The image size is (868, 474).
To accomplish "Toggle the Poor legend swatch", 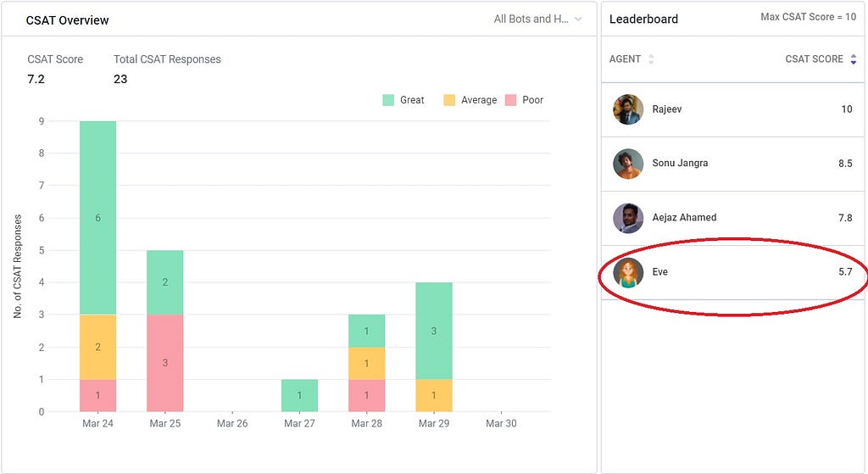I will (510, 100).
